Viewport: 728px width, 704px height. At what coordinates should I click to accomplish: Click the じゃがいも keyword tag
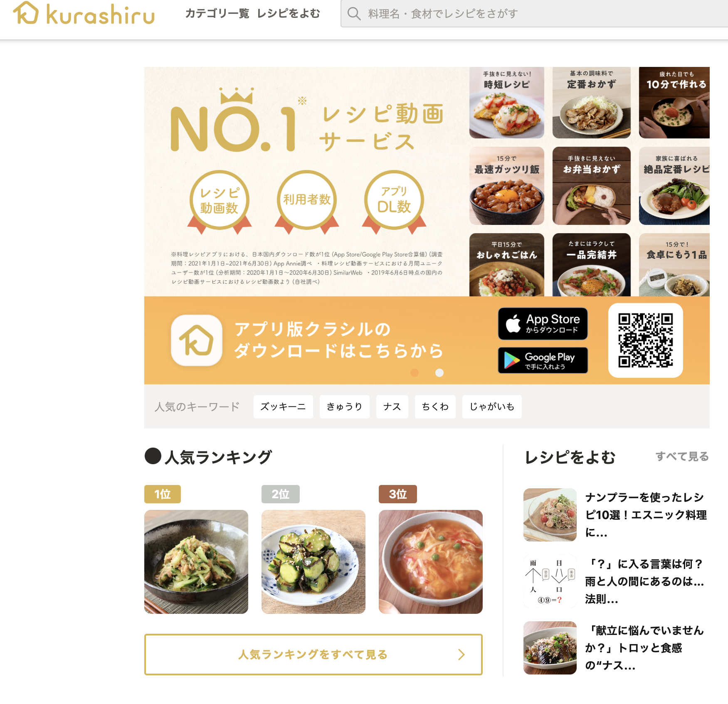coord(492,406)
